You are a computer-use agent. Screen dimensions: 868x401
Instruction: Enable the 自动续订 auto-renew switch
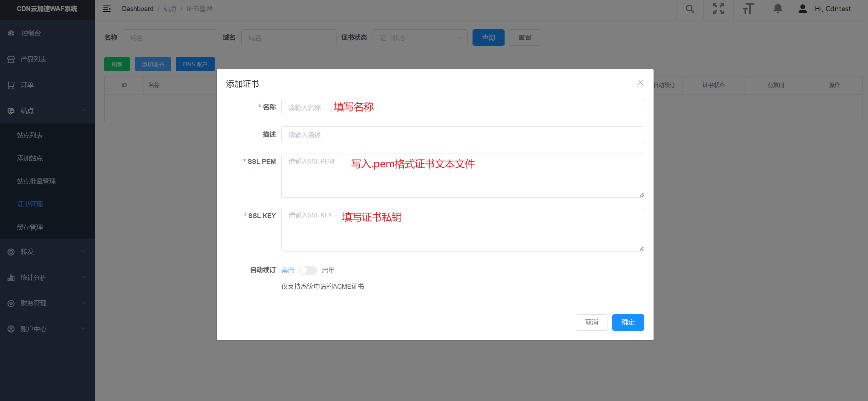click(308, 271)
